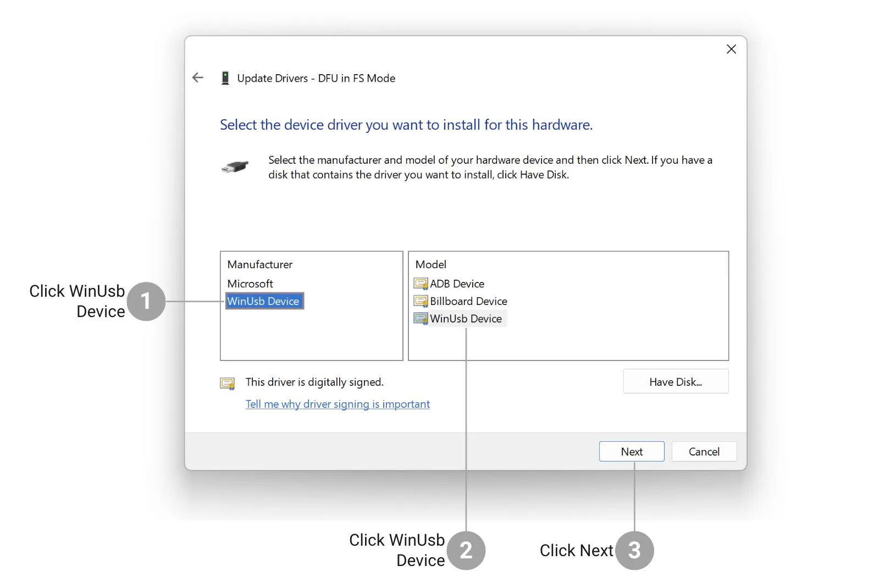Click the DFU device icon in title
874x588 pixels.
pyautogui.click(x=225, y=78)
